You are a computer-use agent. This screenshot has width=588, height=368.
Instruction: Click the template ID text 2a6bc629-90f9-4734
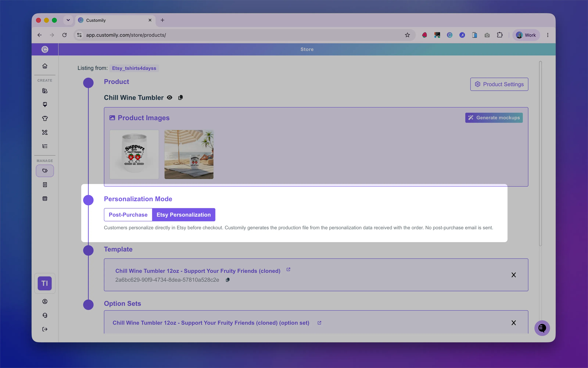point(167,280)
